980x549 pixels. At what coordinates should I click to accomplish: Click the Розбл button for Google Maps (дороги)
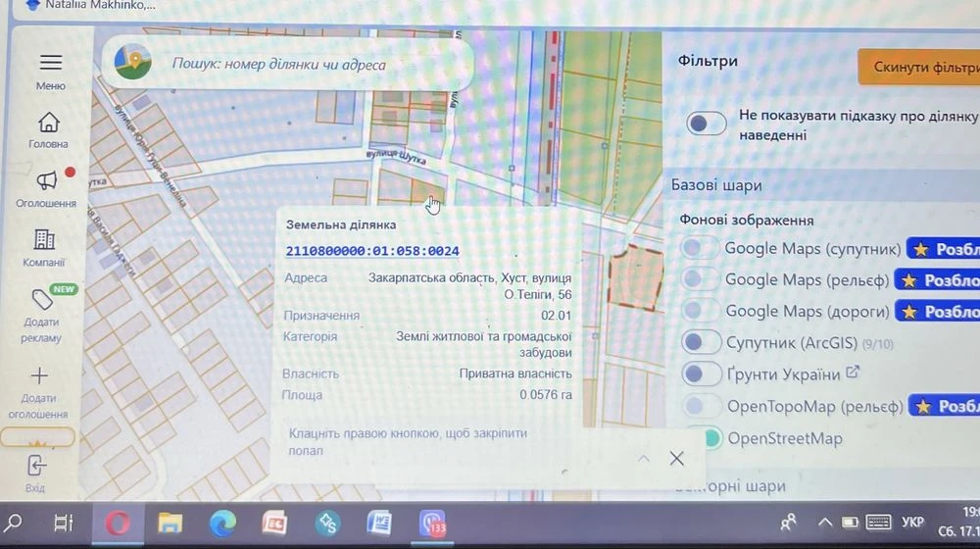click(938, 312)
